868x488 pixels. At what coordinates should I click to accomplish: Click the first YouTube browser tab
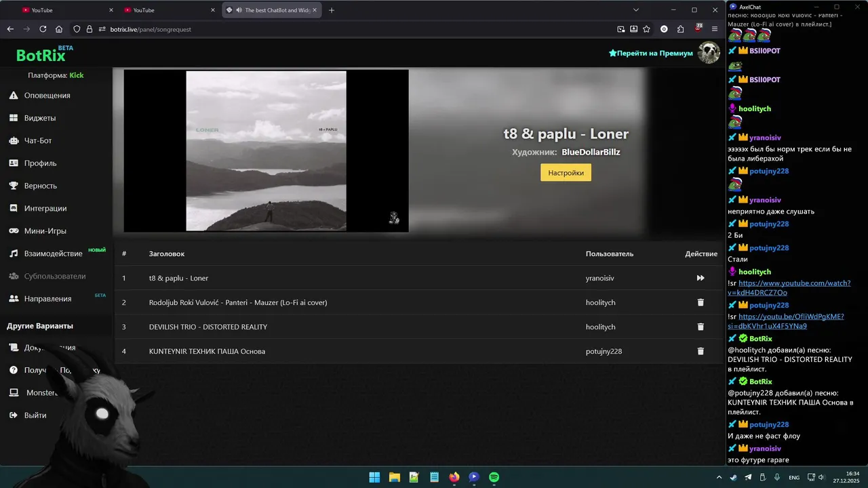point(66,10)
